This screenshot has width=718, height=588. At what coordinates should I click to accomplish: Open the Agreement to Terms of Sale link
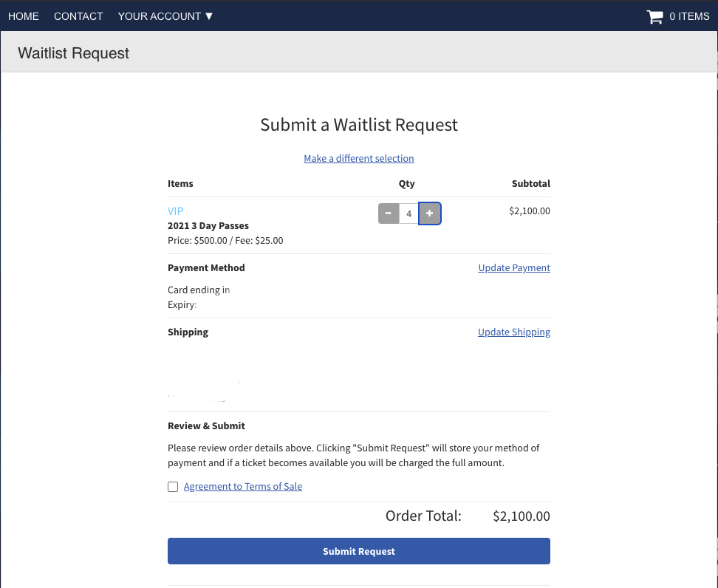point(243,486)
